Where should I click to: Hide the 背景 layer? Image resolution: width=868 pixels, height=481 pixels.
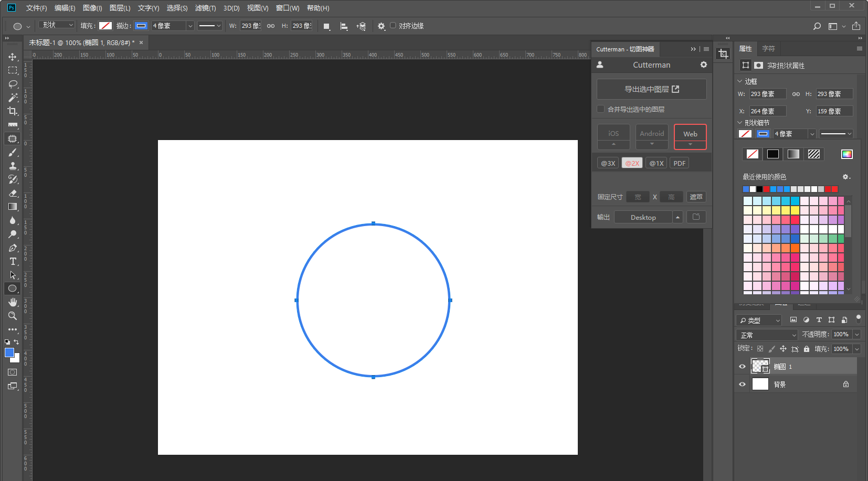coord(742,384)
